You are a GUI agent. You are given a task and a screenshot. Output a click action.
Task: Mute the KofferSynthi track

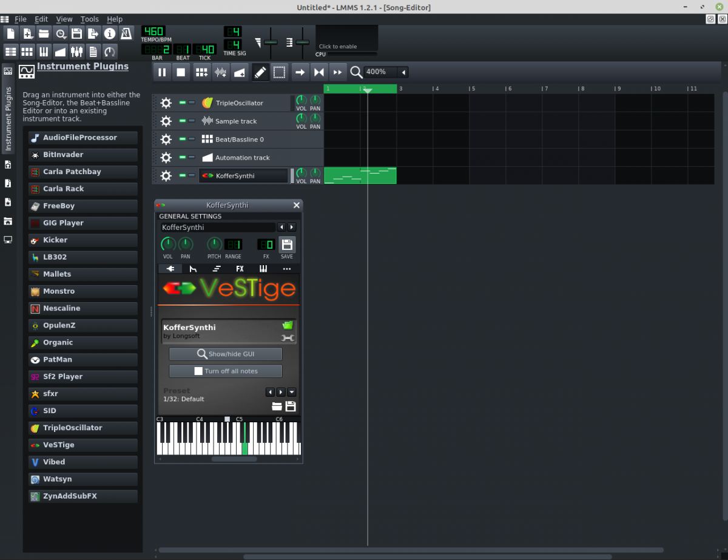tap(182, 176)
